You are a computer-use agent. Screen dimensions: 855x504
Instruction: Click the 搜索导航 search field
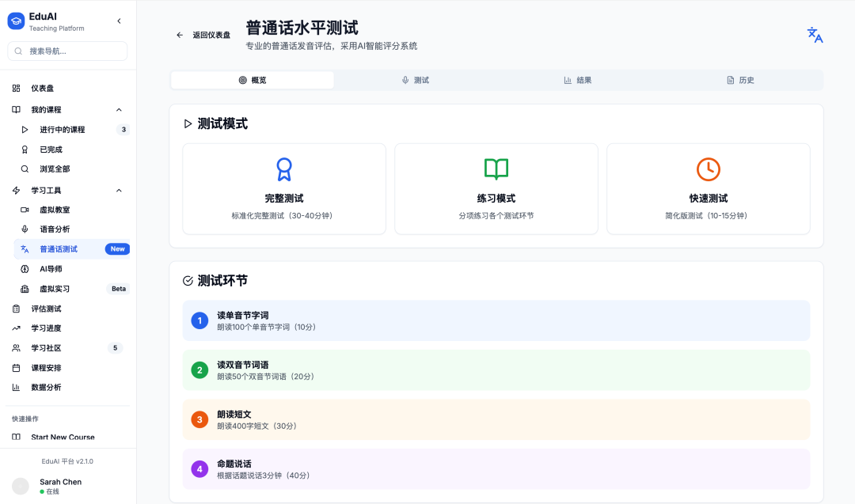[67, 51]
